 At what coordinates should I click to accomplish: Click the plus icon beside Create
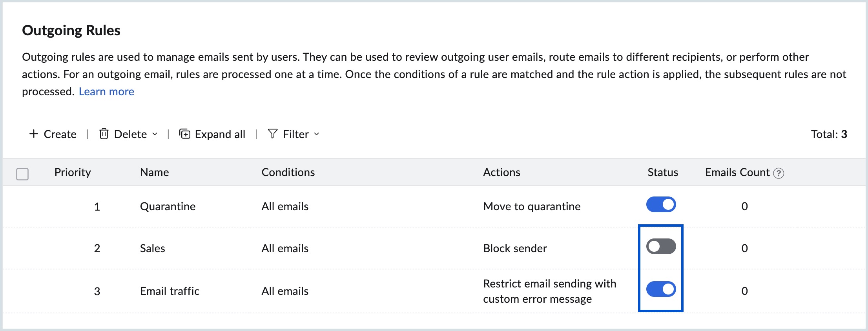pyautogui.click(x=34, y=134)
